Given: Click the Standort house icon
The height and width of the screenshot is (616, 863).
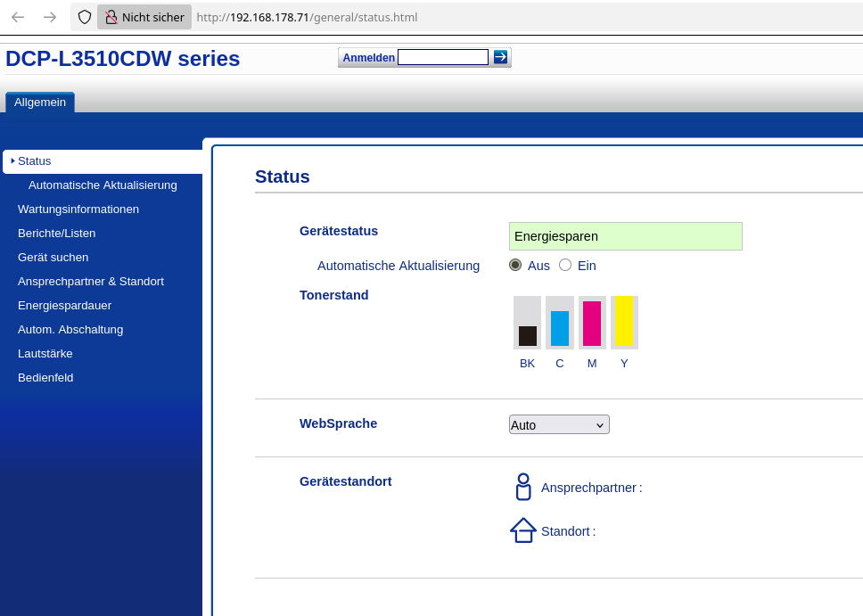Looking at the screenshot, I should click(523, 530).
